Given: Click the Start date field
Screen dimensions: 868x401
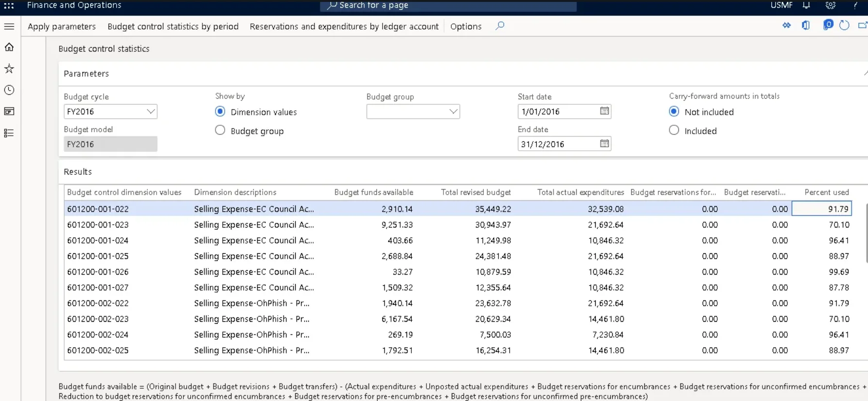Looking at the screenshot, I should pyautogui.click(x=564, y=111).
